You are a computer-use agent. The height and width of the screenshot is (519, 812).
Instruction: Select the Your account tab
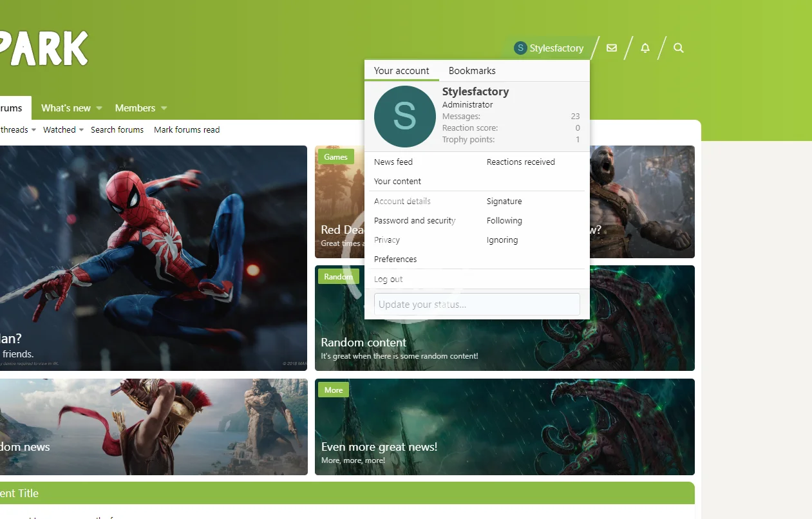401,71
